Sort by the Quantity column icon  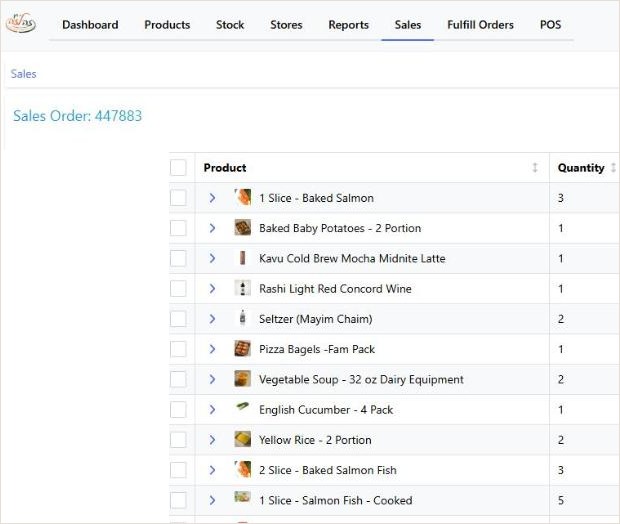[x=613, y=168]
